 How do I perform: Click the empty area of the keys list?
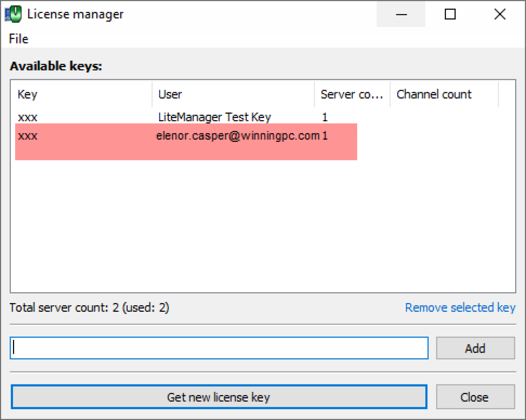coord(240,223)
